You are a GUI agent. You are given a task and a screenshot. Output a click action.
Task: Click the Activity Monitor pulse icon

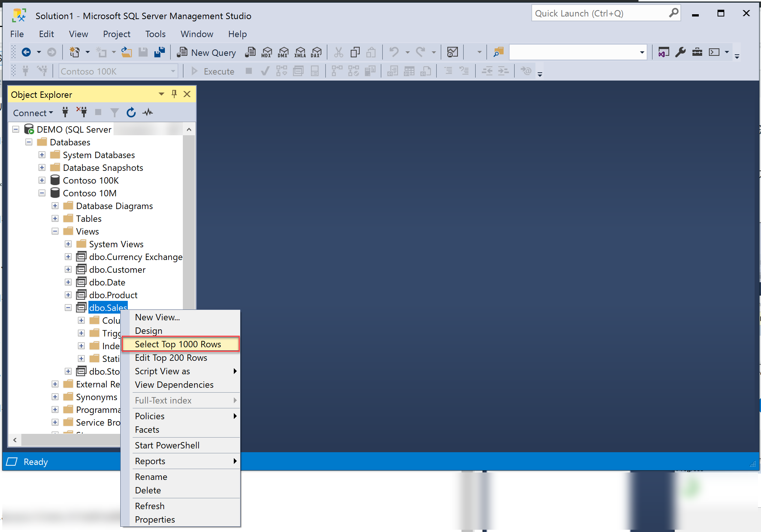(148, 112)
